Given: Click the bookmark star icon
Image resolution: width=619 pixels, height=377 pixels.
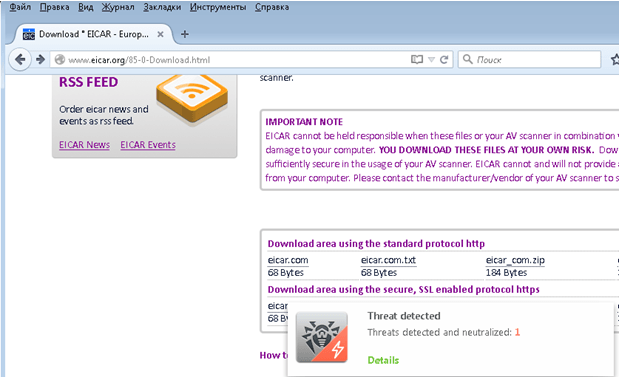Looking at the screenshot, I should [x=615, y=60].
